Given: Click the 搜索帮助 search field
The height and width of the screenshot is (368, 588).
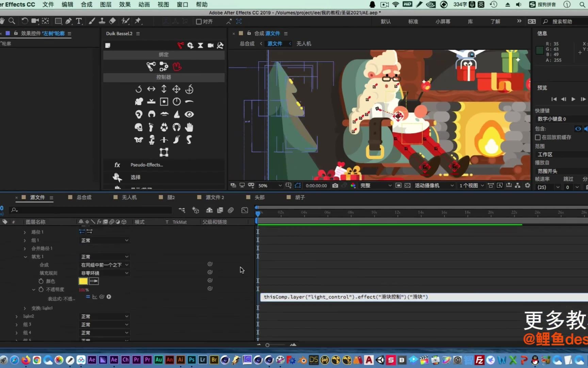Looking at the screenshot, I should pyautogui.click(x=565, y=21).
